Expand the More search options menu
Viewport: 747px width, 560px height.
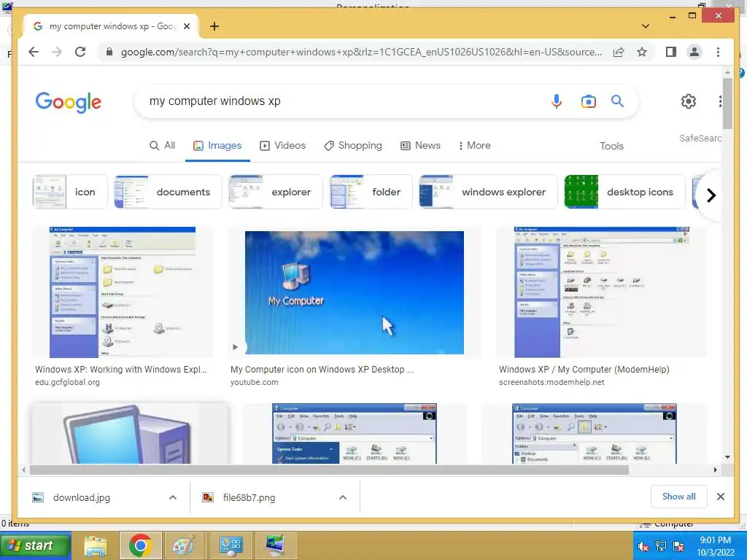pyautogui.click(x=474, y=146)
